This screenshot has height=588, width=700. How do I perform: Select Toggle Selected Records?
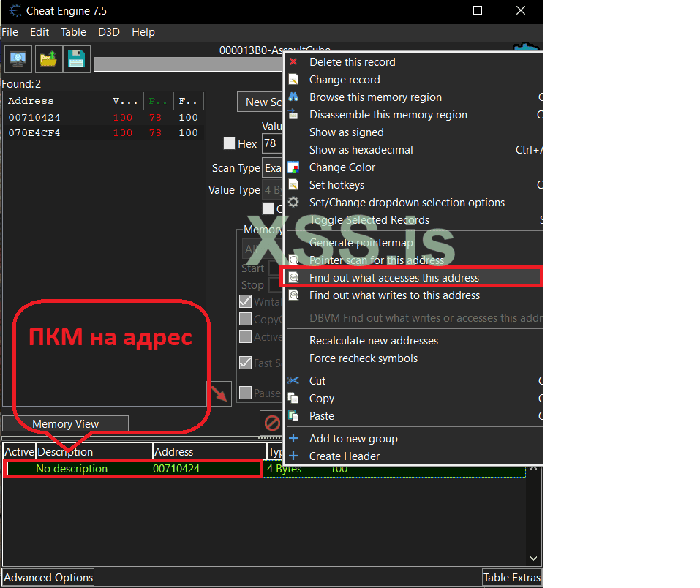click(x=413, y=219)
